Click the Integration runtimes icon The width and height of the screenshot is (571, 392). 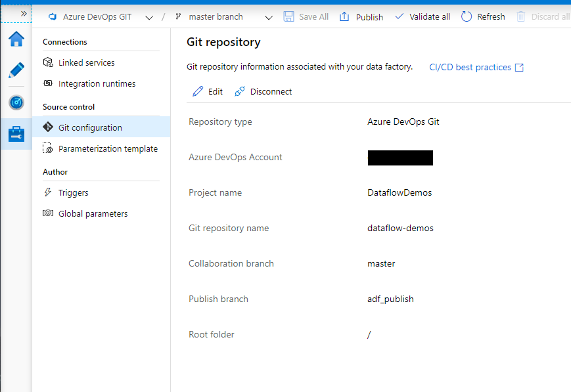coord(48,83)
